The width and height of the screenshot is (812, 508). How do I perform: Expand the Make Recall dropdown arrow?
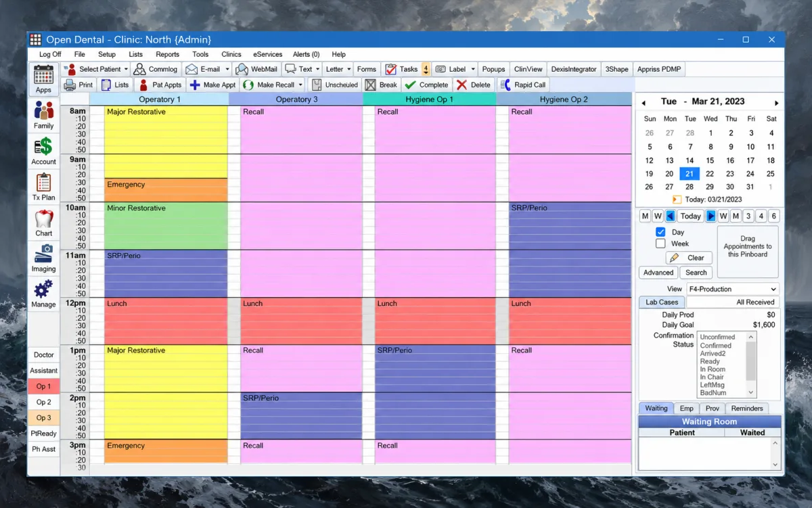pos(300,85)
